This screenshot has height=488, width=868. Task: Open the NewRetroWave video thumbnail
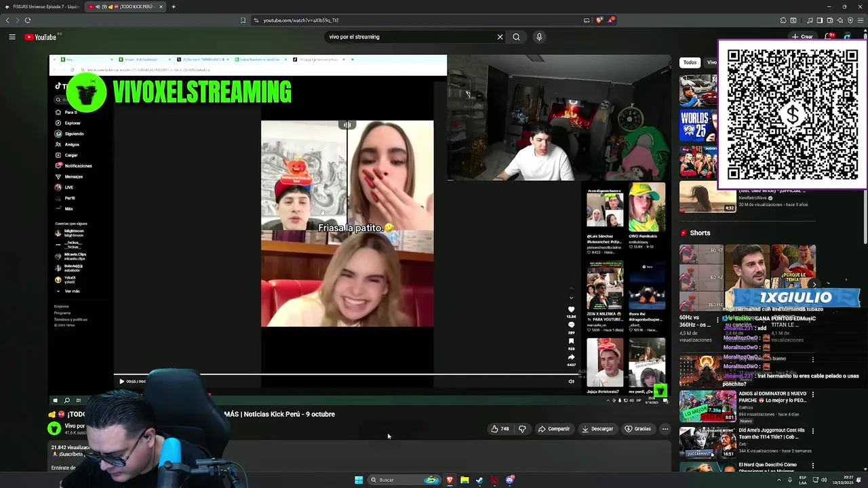(x=707, y=198)
